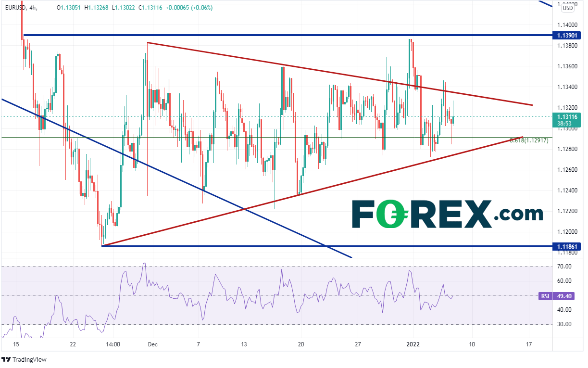Click the 14:00 time axis label
The image size is (588, 368).
pos(114,344)
